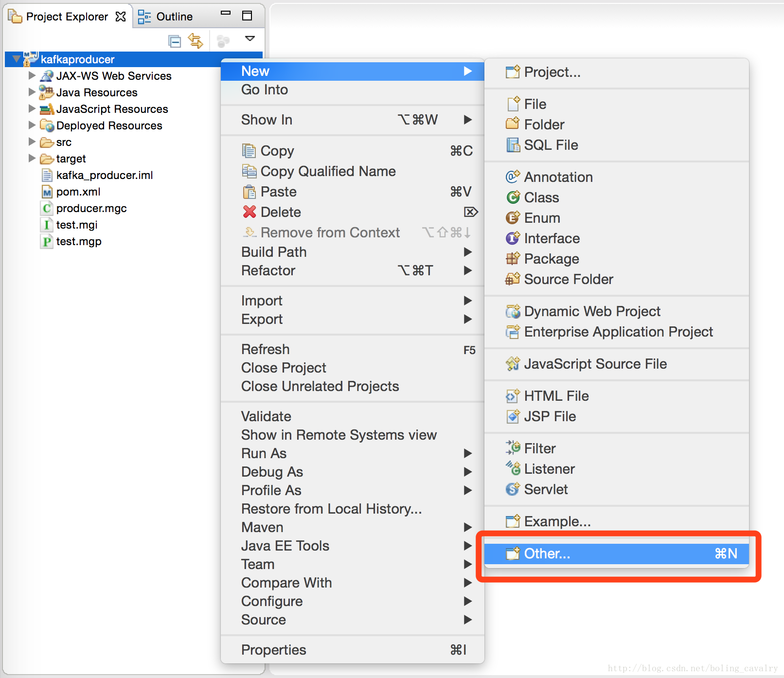Click the new File icon
Image resolution: width=784 pixels, height=678 pixels.
point(513,104)
